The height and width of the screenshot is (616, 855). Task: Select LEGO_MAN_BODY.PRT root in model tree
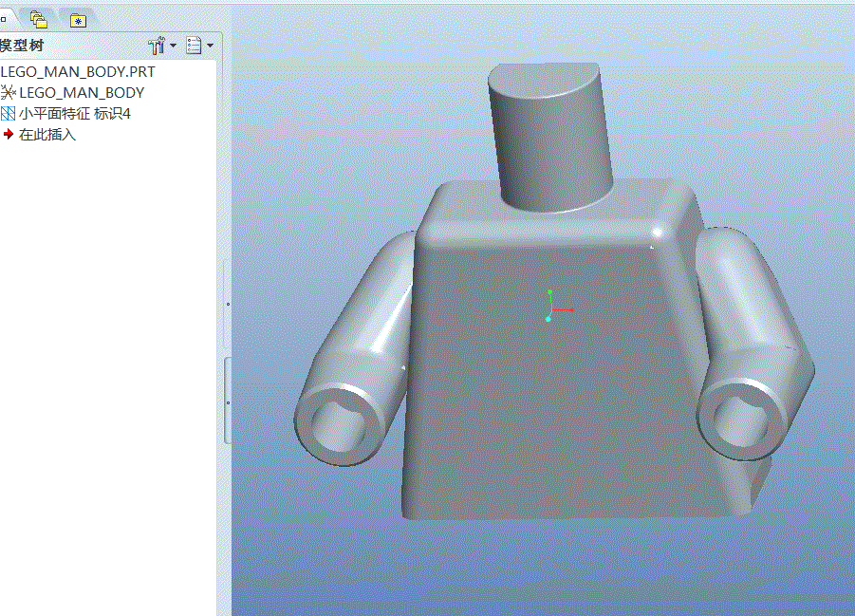[78, 72]
